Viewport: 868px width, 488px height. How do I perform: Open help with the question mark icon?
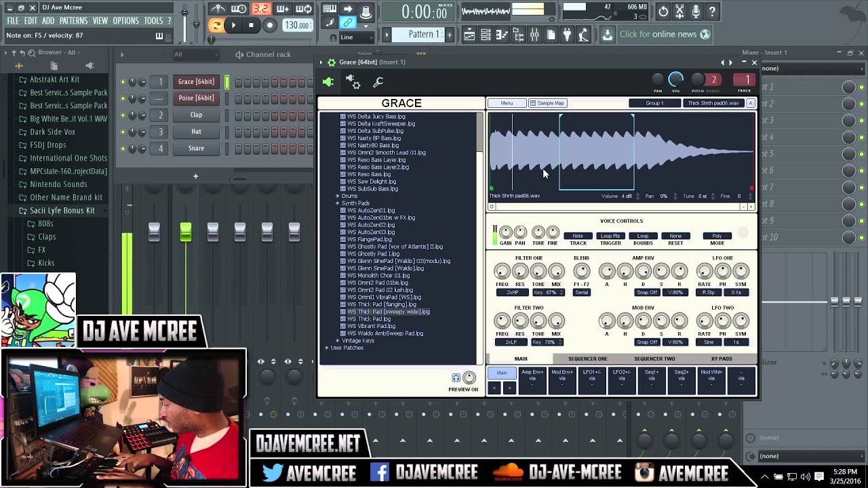click(x=712, y=11)
